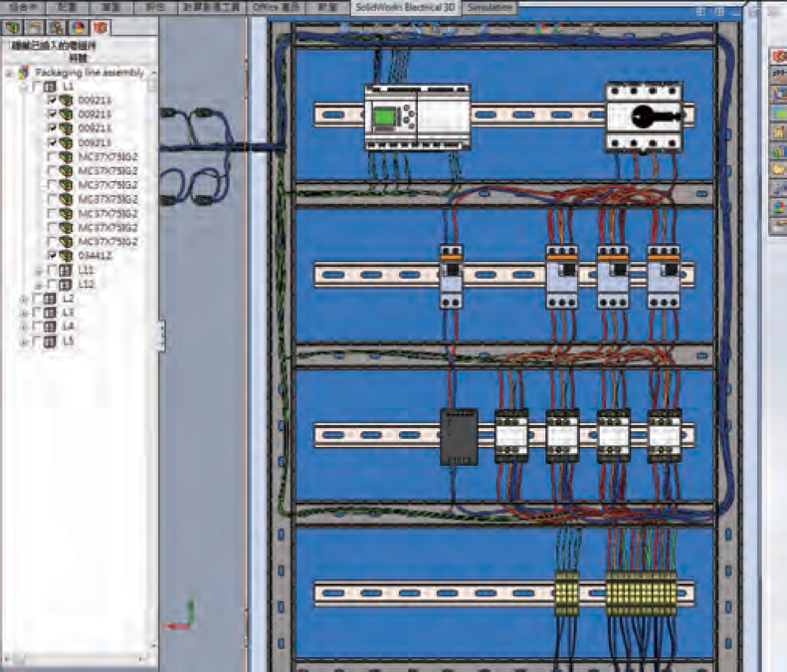Open the Simulation tab
787x672 pixels.
tap(489, 7)
